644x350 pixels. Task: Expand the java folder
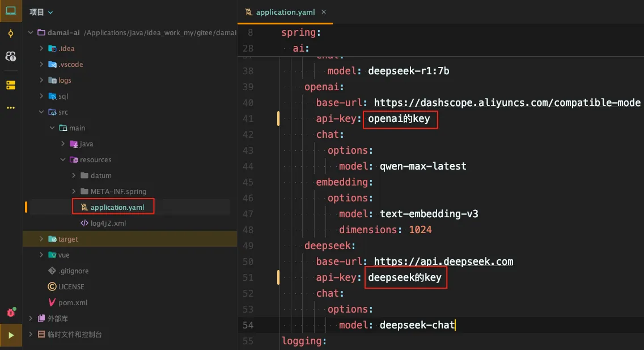click(x=63, y=144)
